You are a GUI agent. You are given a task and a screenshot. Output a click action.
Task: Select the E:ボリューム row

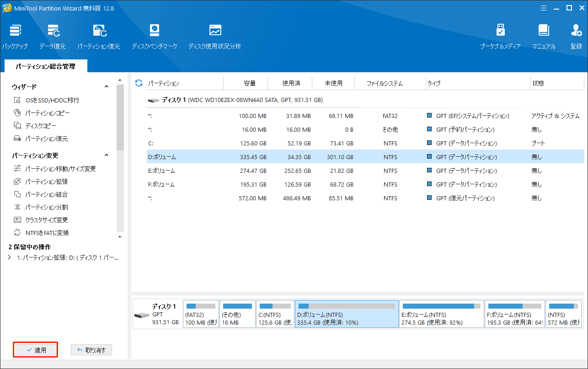(x=365, y=171)
